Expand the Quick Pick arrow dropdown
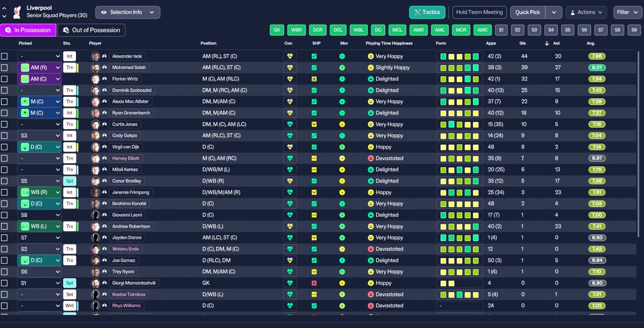The image size is (644, 328). (x=554, y=12)
